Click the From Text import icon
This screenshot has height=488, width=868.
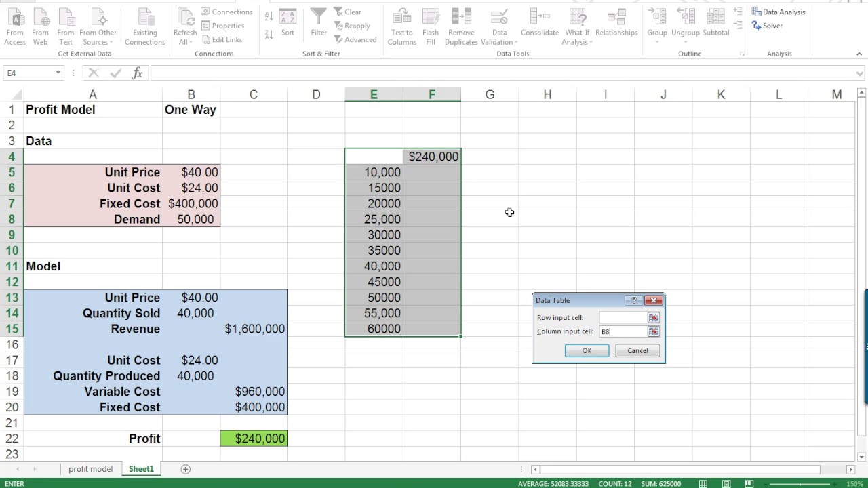point(66,27)
